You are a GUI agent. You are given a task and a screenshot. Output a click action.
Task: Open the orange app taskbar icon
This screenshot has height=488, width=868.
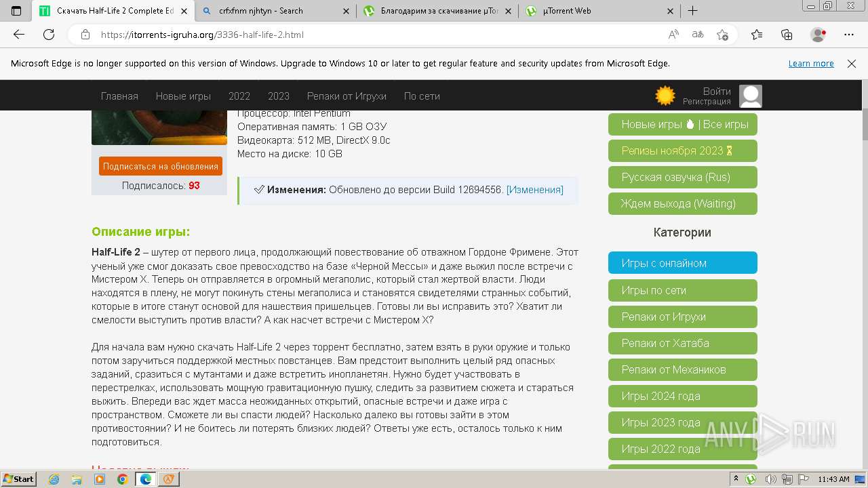[x=169, y=479]
